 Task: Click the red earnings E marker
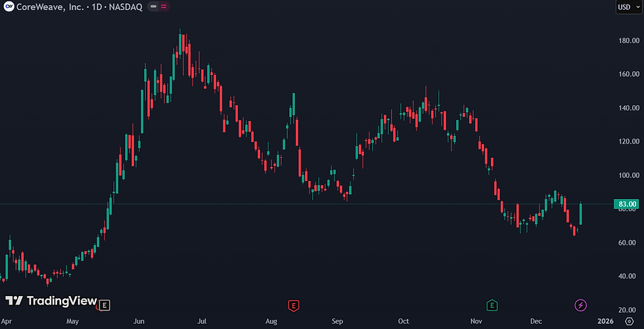coord(293,305)
